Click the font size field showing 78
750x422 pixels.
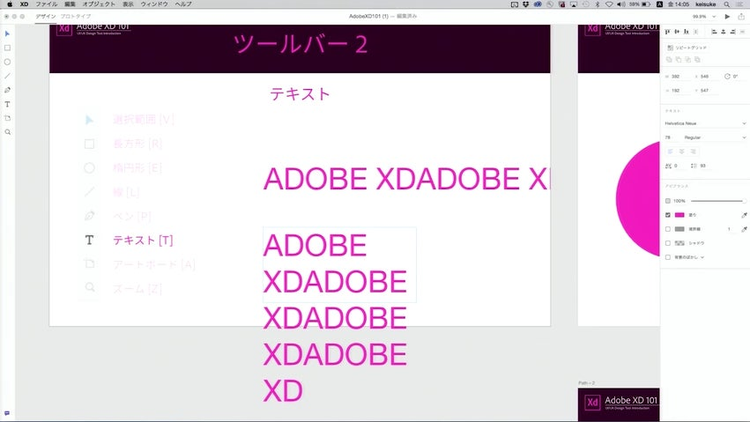[x=671, y=137]
